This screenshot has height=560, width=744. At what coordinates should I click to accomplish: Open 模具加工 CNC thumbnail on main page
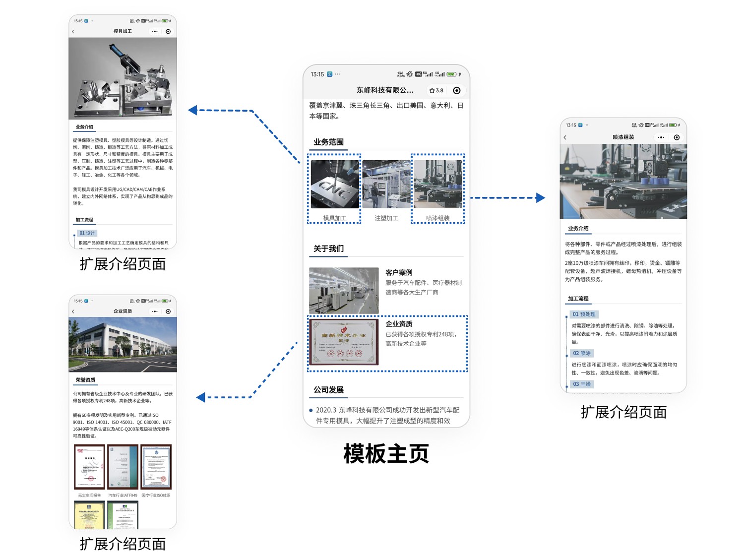pos(335,184)
